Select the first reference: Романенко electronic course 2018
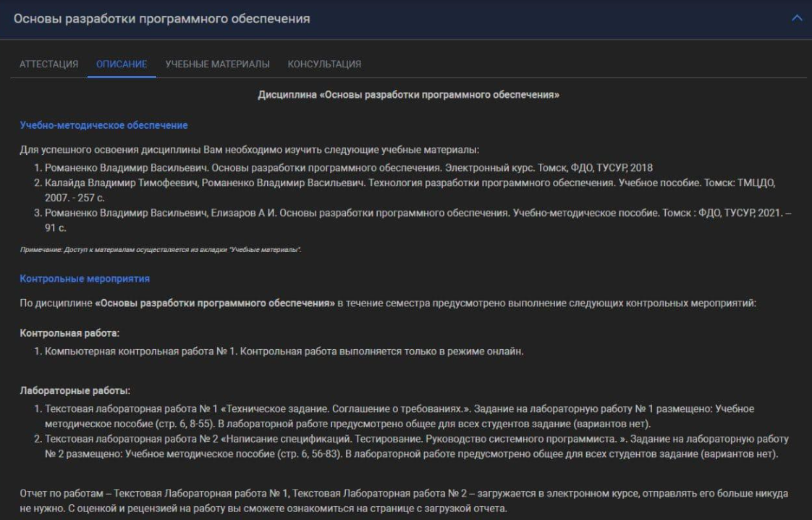The image size is (812, 520). pyautogui.click(x=348, y=167)
